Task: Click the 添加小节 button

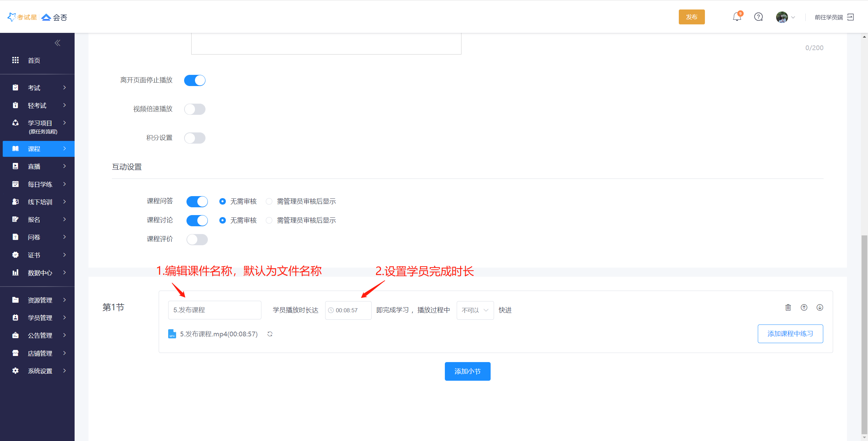Action: pos(467,372)
